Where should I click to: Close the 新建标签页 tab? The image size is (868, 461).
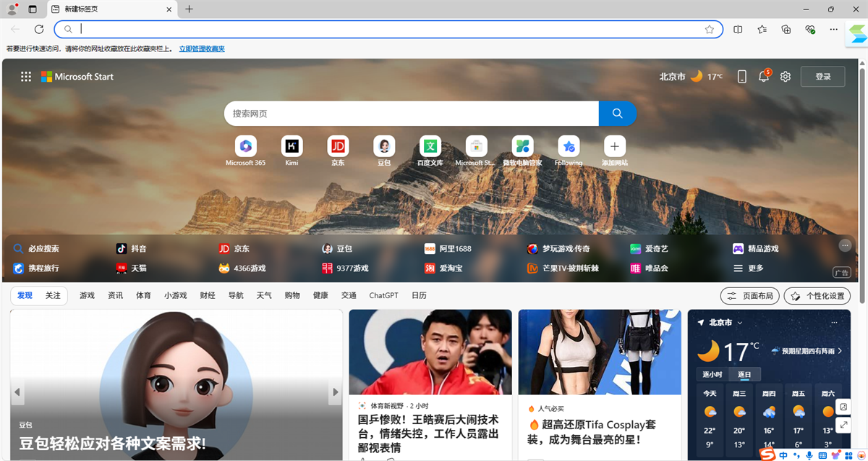[169, 9]
